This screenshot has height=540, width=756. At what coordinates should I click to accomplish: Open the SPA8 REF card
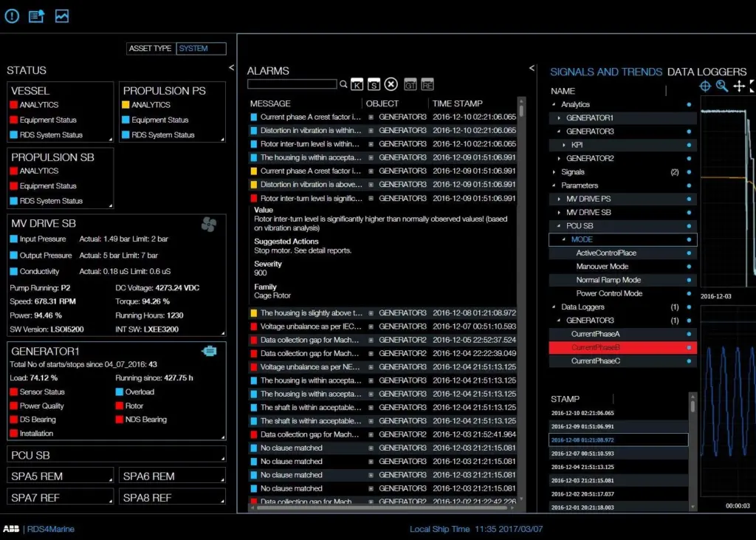point(172,497)
